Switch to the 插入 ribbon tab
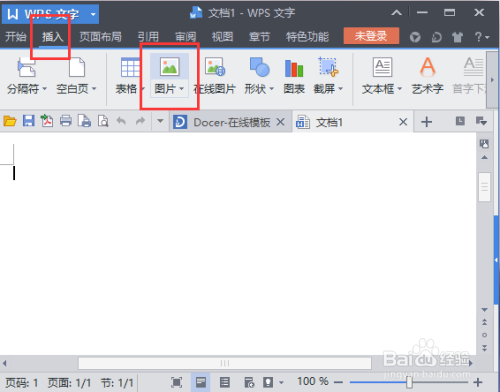Screen dimensions: 500x392 click(x=52, y=37)
